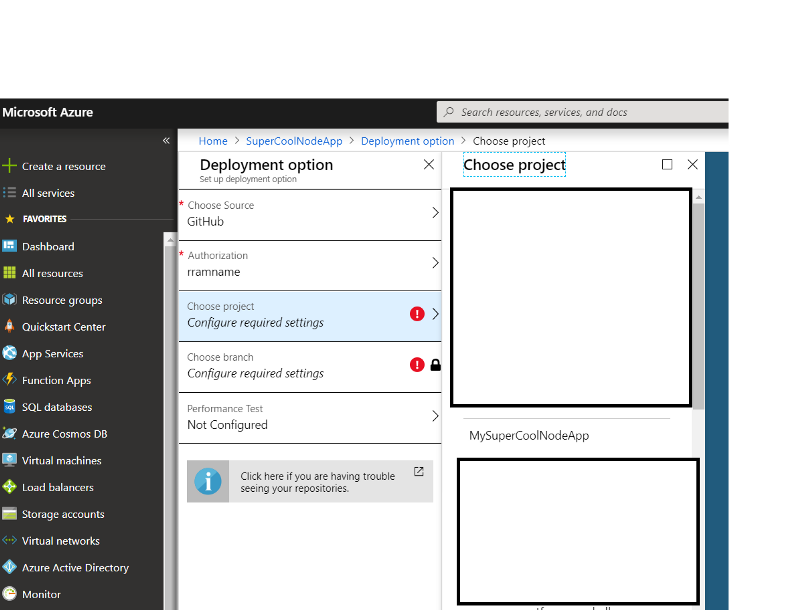Open the Resource groups cube icon
Image resolution: width=800 pixels, height=610 pixels.
[x=9, y=299]
